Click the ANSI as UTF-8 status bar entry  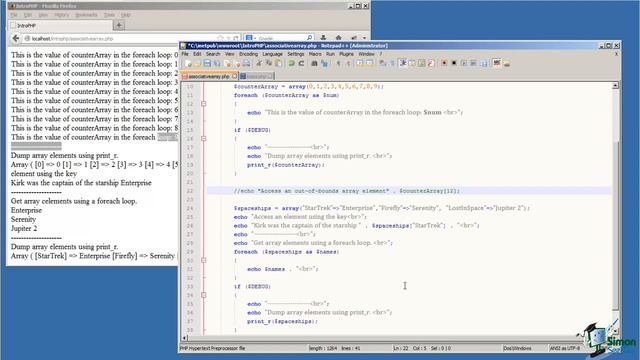click(565, 348)
